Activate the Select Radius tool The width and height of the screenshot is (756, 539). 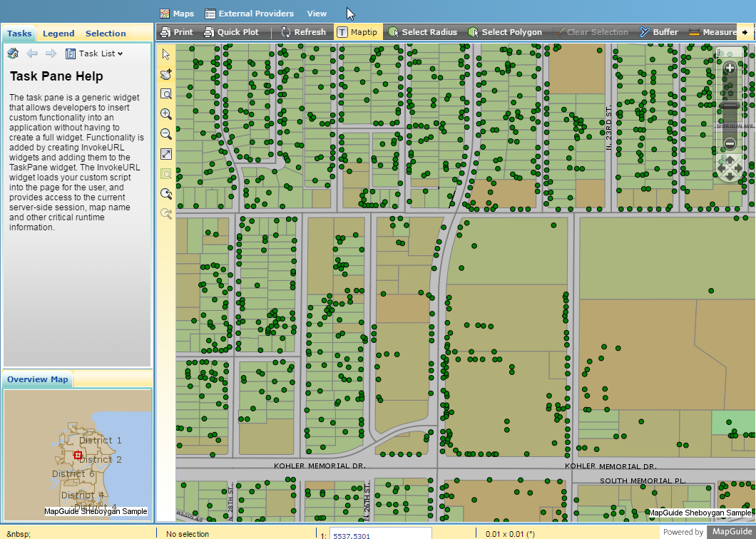coord(422,32)
